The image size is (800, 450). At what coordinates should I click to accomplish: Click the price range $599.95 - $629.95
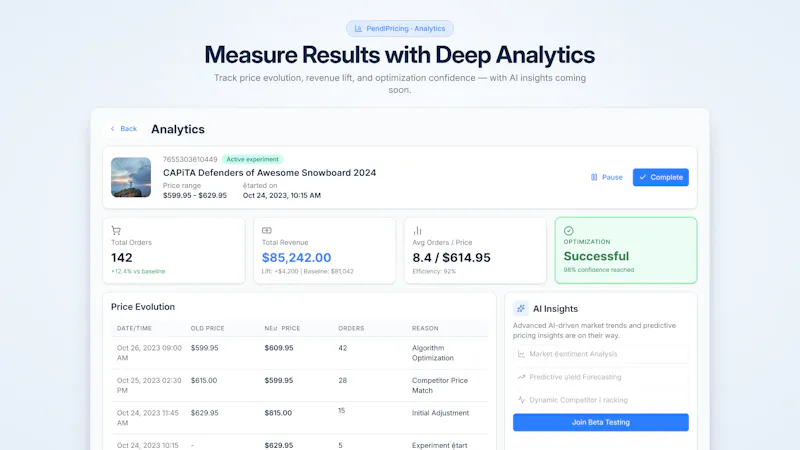tap(195, 195)
